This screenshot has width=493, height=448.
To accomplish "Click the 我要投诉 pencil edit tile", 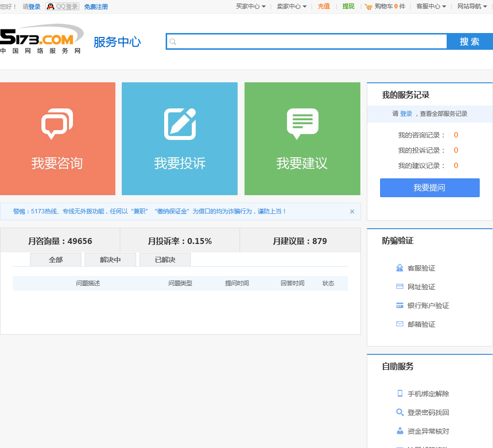I will (179, 138).
